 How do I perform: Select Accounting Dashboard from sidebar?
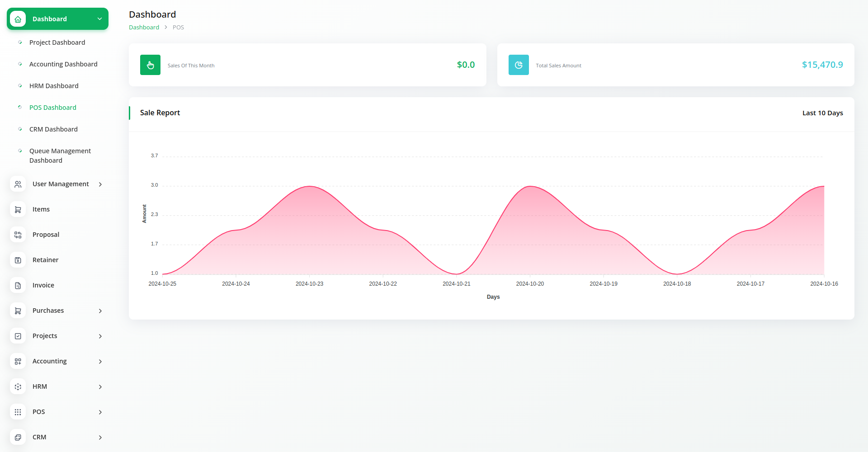63,64
